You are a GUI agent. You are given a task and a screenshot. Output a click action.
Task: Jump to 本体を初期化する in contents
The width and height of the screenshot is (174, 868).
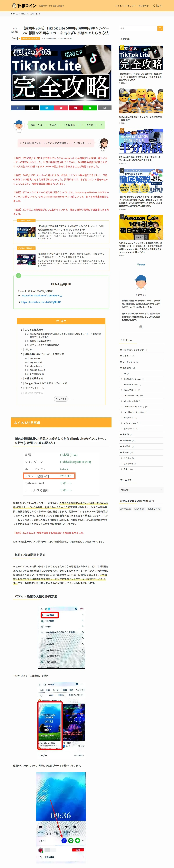pos(34,378)
